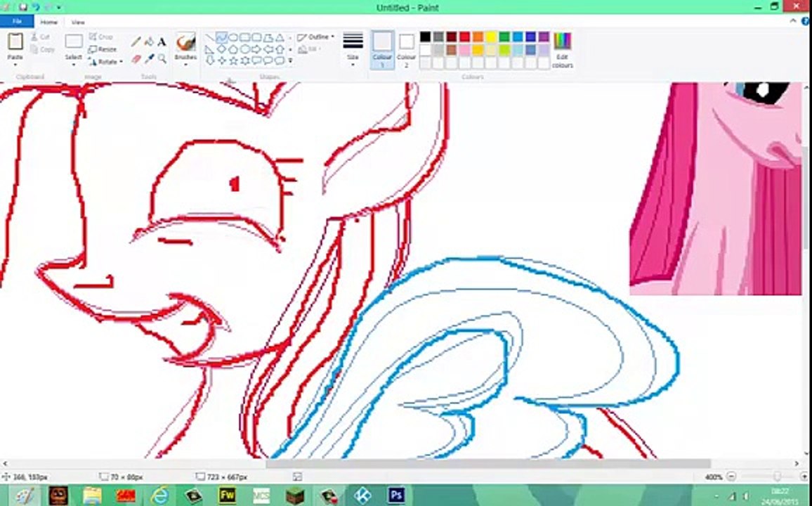The width and height of the screenshot is (812, 506).
Task: Select the Eraser tool
Action: (136, 58)
